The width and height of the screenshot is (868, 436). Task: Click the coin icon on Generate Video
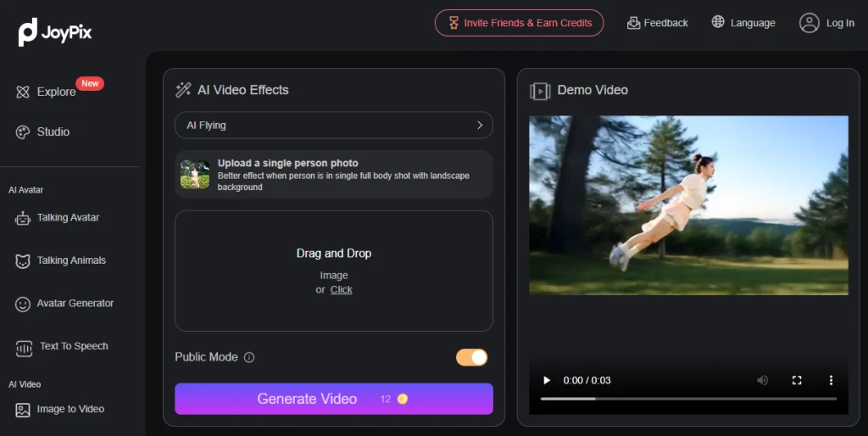(403, 399)
